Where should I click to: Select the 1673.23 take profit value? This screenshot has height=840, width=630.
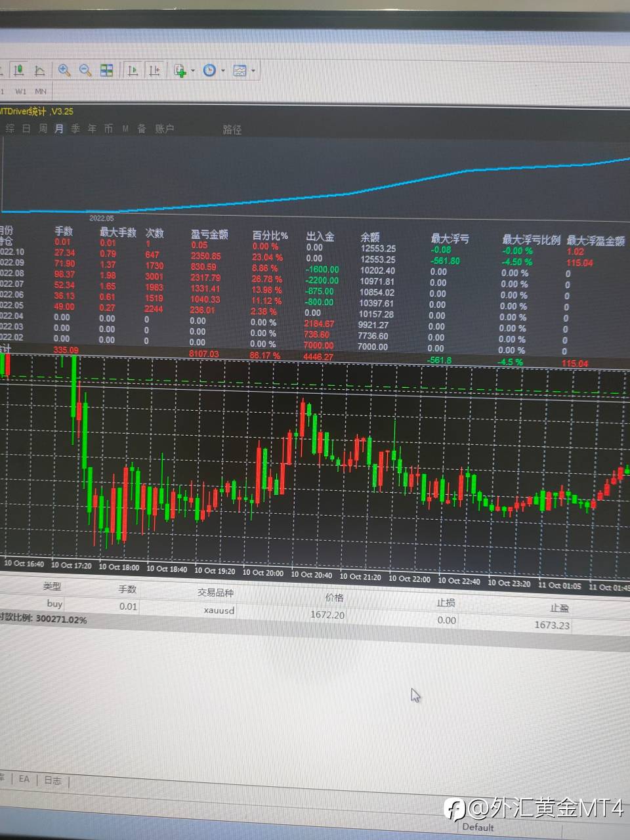pyautogui.click(x=552, y=625)
